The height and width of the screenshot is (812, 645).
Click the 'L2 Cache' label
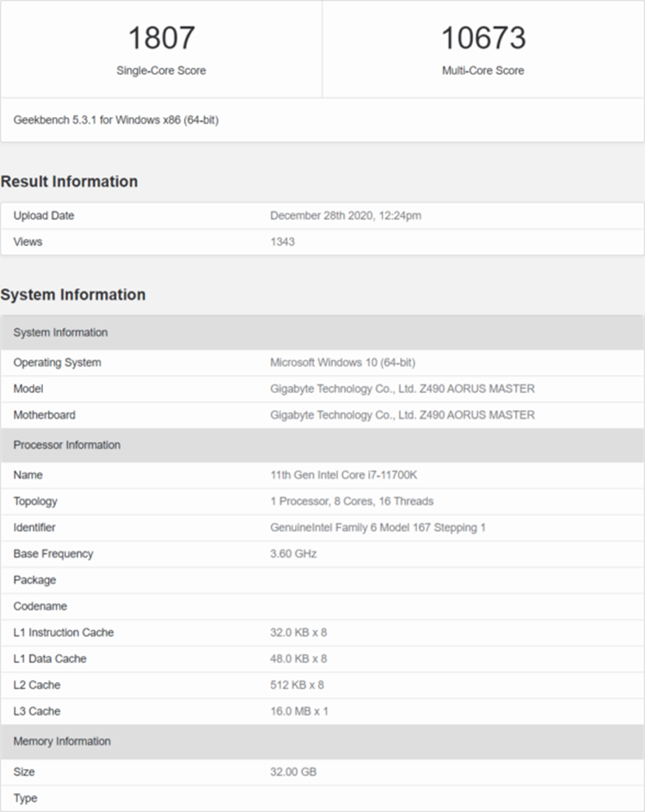37,685
